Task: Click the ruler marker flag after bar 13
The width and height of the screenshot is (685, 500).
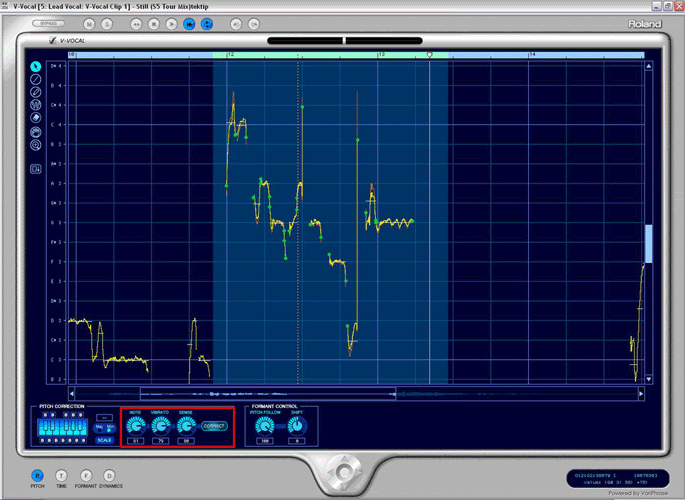Action: coord(429,55)
